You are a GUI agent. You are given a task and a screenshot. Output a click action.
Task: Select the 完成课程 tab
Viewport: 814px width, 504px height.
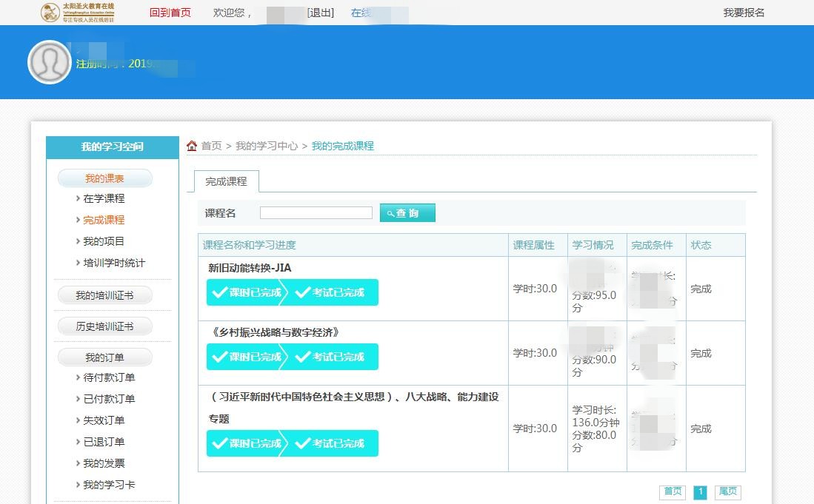pyautogui.click(x=226, y=181)
